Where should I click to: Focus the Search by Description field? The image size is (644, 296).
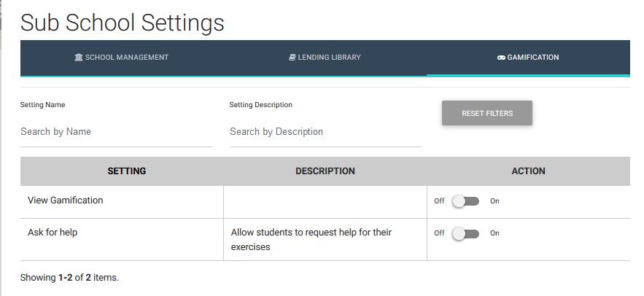click(325, 132)
